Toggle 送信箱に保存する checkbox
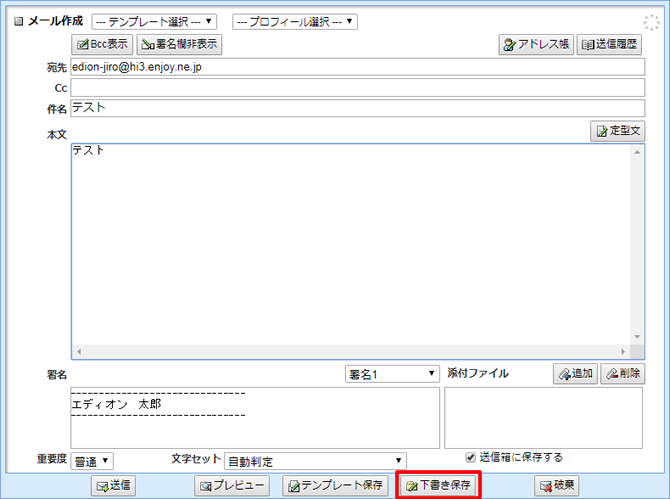This screenshot has width=670, height=499. click(471, 457)
